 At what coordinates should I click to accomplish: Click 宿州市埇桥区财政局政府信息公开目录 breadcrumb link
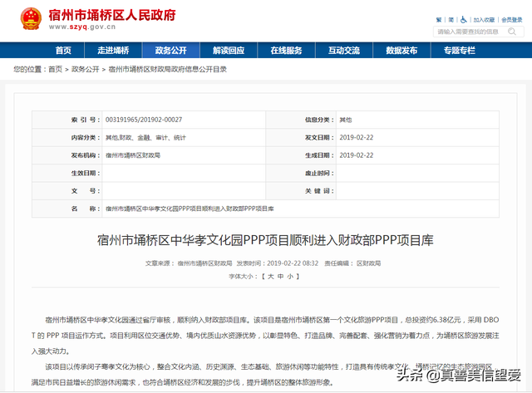[168, 69]
